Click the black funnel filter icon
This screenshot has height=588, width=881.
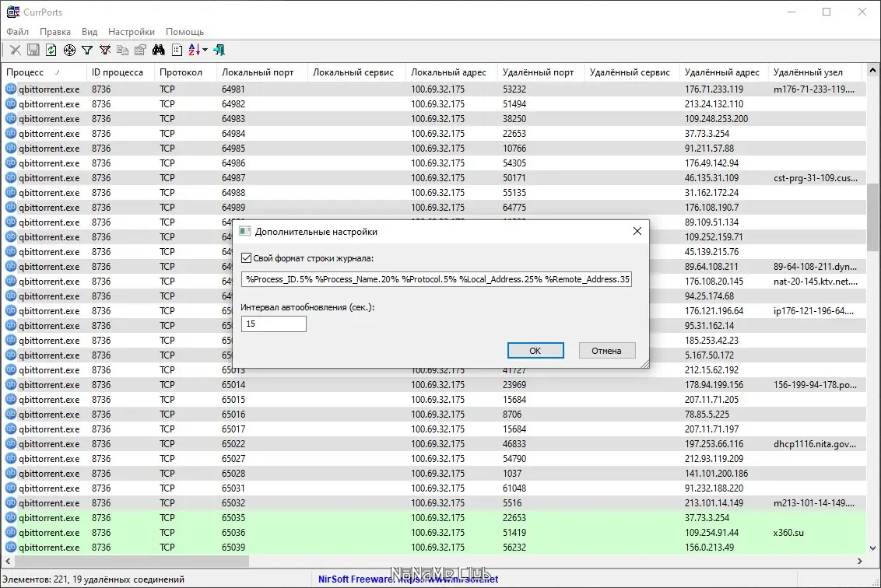coord(87,50)
